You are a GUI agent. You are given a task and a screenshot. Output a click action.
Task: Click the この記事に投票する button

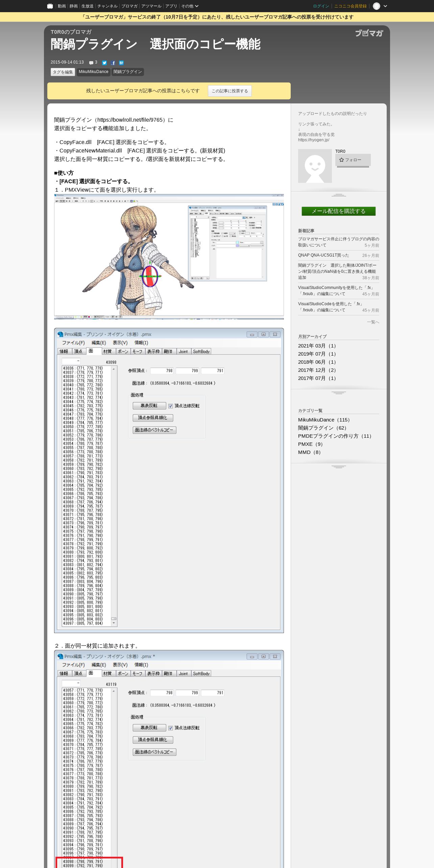click(230, 91)
